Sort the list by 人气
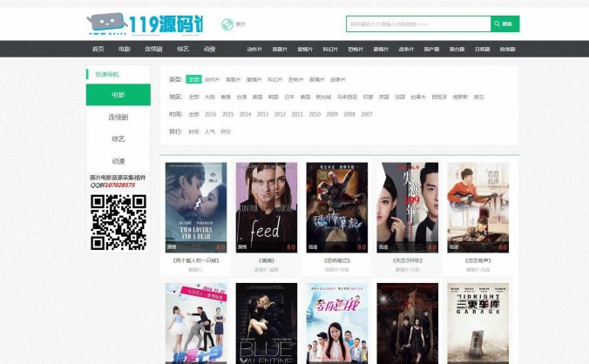The height and width of the screenshot is (364, 589). 210,131
